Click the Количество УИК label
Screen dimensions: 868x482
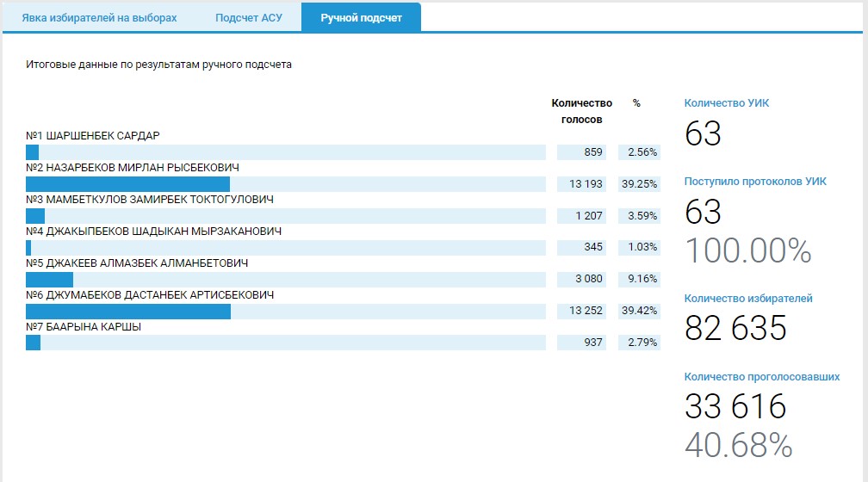pos(727,103)
